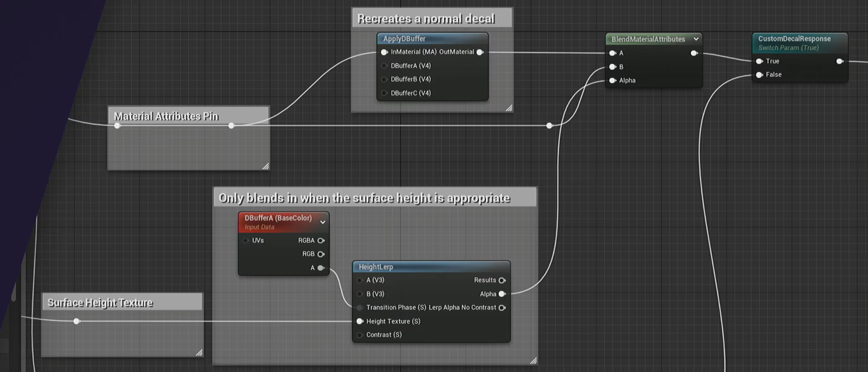Viewport: 868px width, 372px height.
Task: Click the Contrast (S) input pin
Action: click(x=360, y=335)
